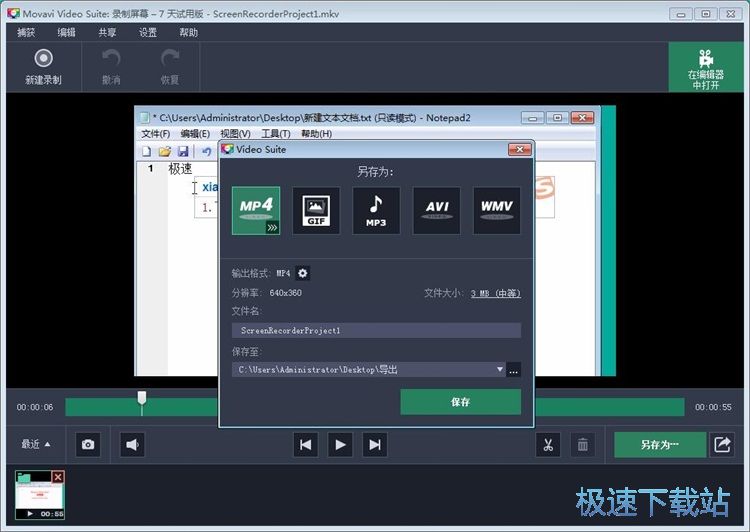Open the 设置 (Settings) menu
Image resolution: width=750 pixels, height=532 pixels.
(x=148, y=33)
